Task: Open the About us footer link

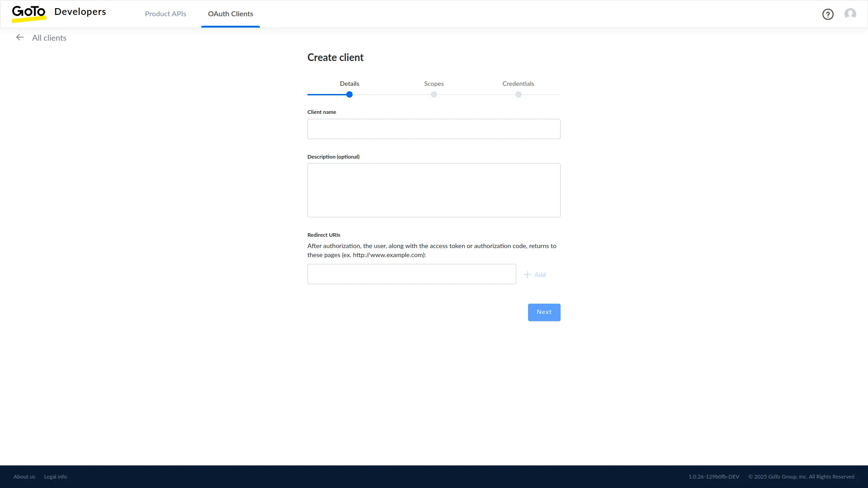Action: [24, 477]
